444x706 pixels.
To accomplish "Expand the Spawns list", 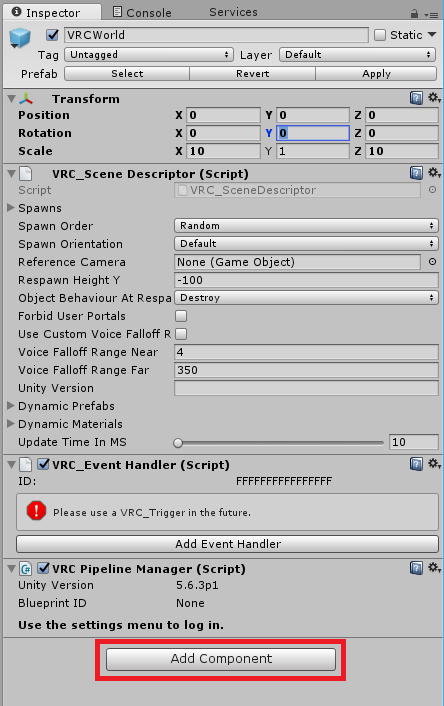I will 11,208.
